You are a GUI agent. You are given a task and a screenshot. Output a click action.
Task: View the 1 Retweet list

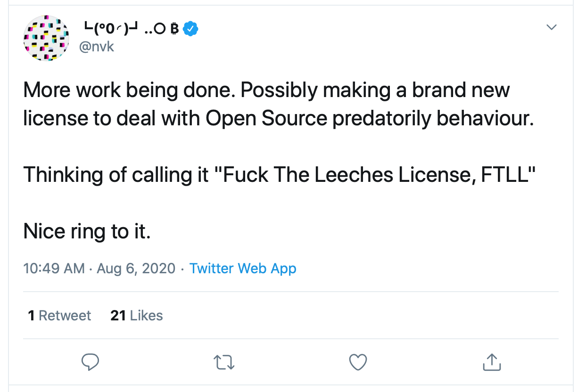pos(59,315)
